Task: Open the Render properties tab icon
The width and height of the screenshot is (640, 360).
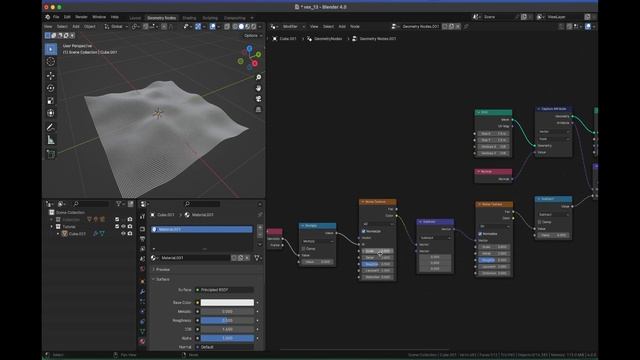Action: 142,229
